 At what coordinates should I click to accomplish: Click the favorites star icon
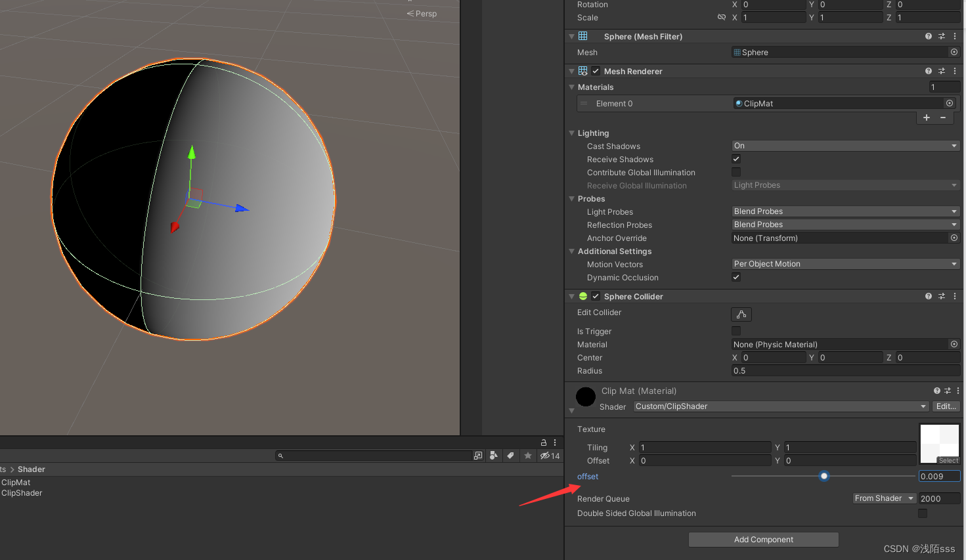(527, 455)
